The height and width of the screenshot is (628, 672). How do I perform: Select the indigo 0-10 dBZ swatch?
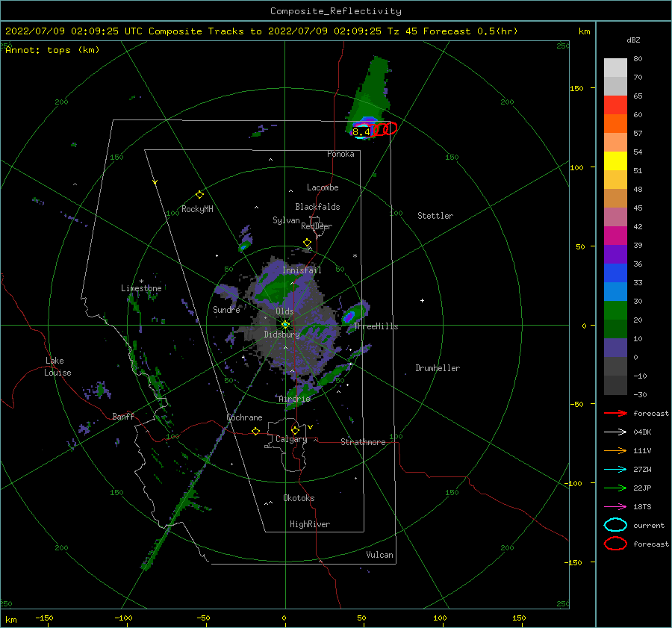[x=615, y=348]
